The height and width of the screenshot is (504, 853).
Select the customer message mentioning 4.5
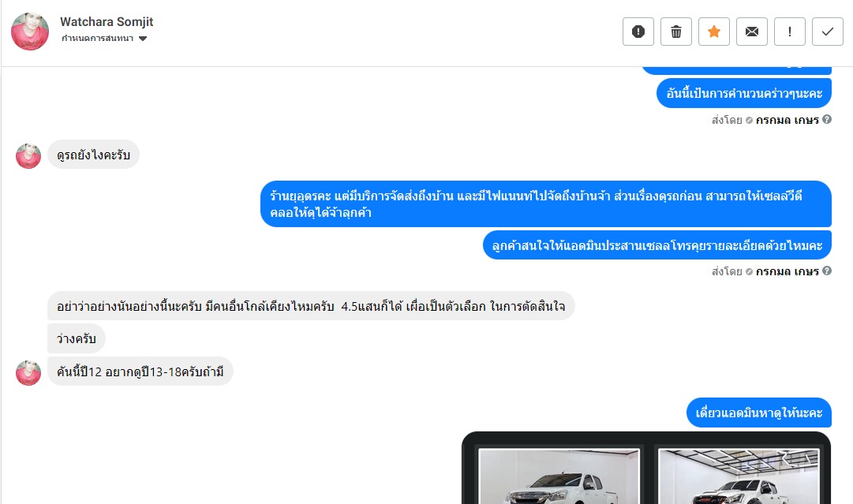[x=311, y=306]
